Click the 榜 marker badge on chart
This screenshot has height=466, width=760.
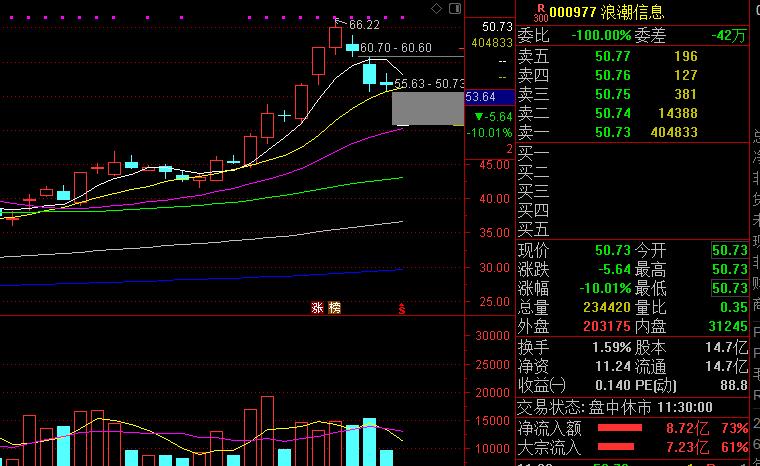click(x=334, y=307)
